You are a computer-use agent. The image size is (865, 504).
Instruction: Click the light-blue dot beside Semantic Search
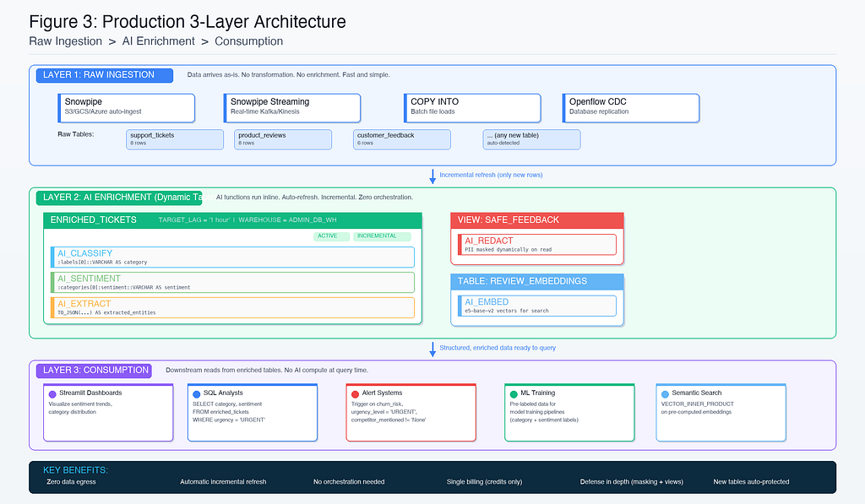(x=665, y=393)
